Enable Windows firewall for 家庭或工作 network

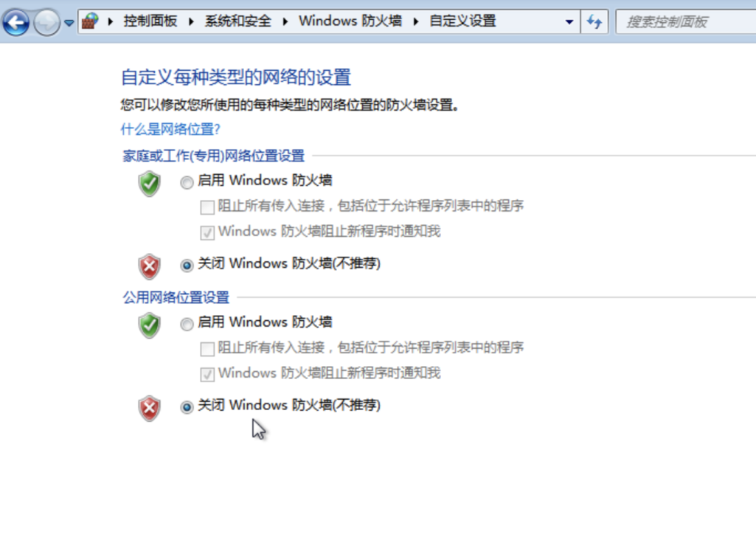pyautogui.click(x=187, y=182)
